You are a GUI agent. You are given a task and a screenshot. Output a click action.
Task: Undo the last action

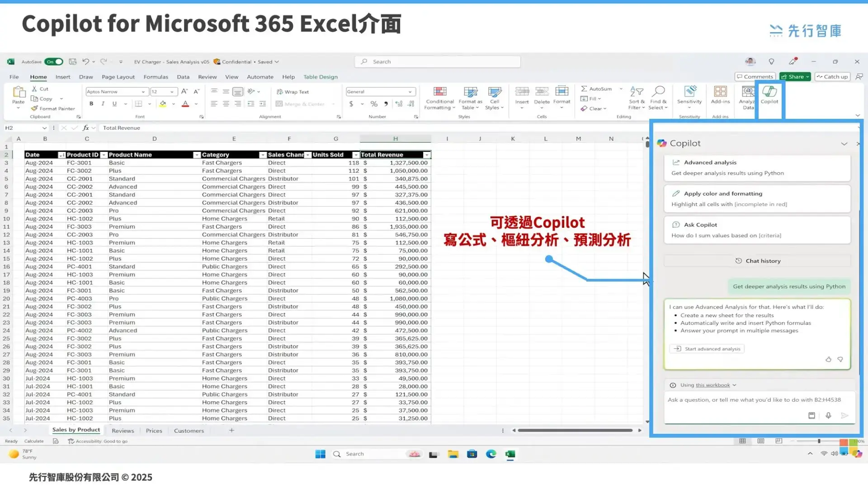point(85,61)
